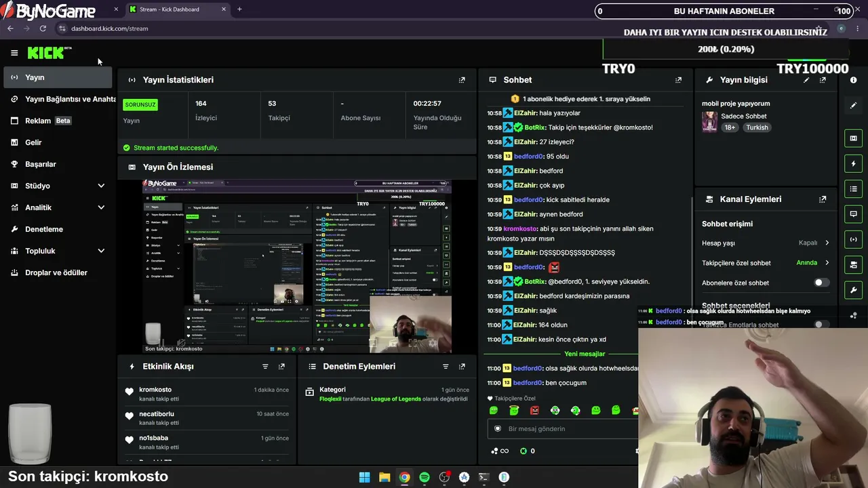Open the Başarılar sidebar item
The image size is (868, 488).
pyautogui.click(x=58, y=164)
